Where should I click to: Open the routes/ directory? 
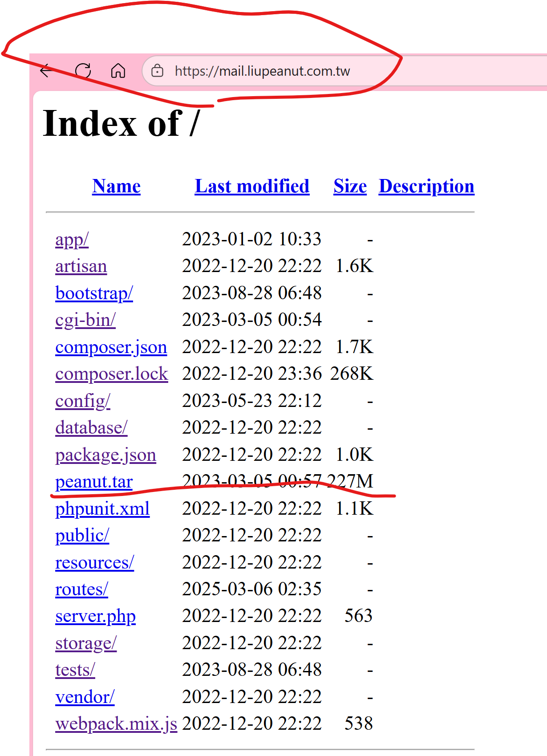pos(82,589)
